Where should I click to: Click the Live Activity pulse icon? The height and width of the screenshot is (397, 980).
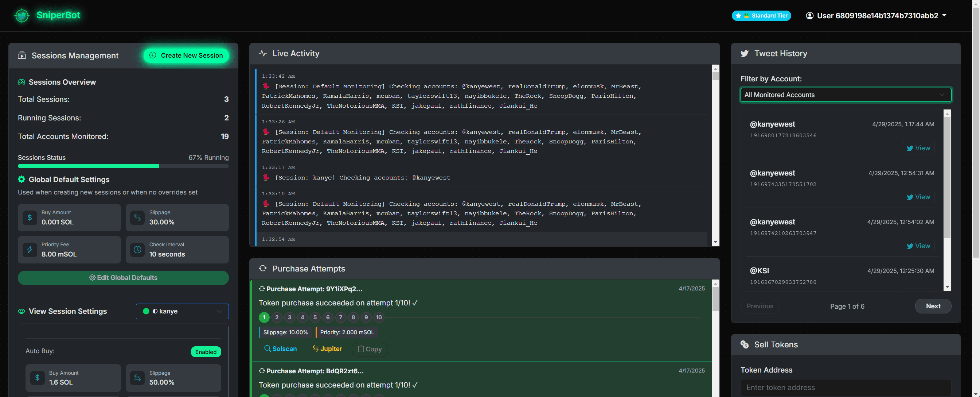point(262,54)
